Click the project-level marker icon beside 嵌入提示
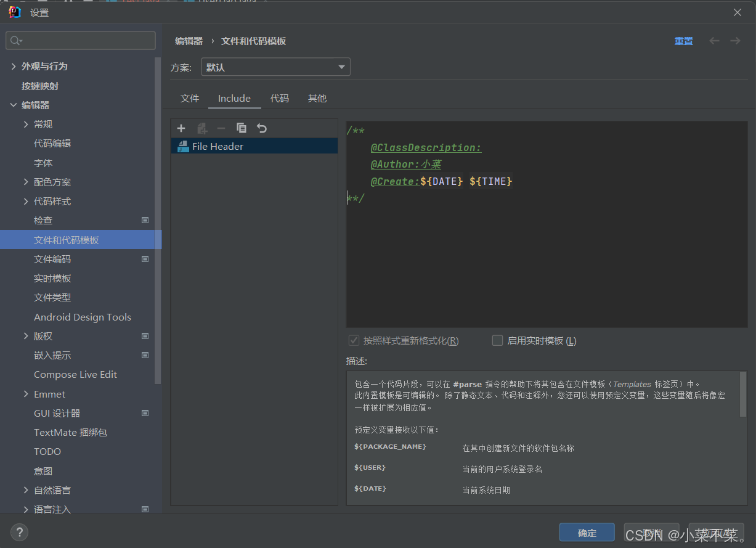The image size is (756, 548). tap(145, 355)
